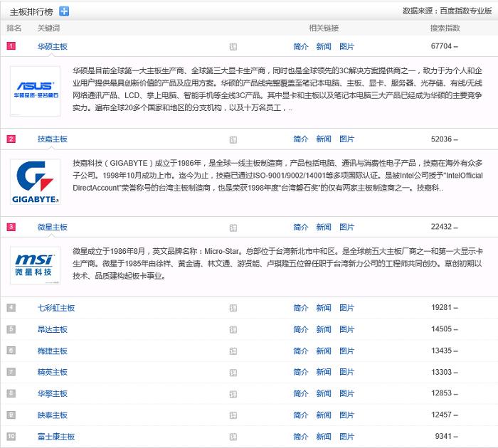498x448 pixels.
Task: Open 新闻 link for 微星主板
Action: (x=324, y=227)
